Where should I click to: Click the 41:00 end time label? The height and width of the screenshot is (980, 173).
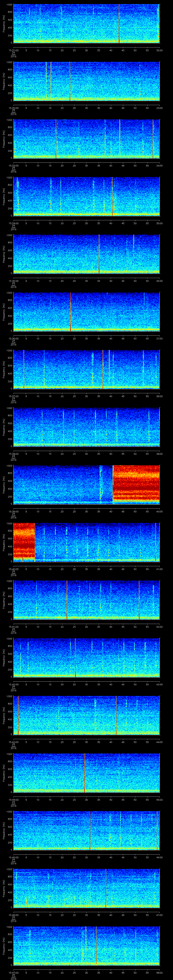159,569
